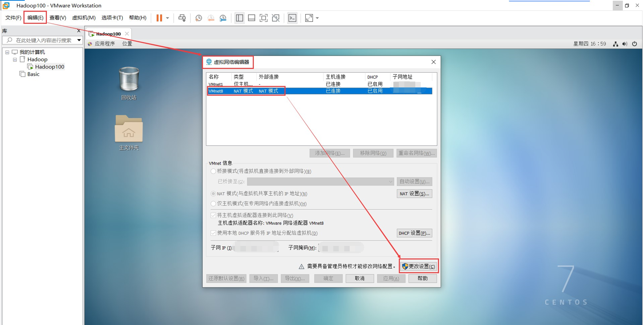Toggle 使用本地 DHCP 服务 checkbox
644x325 pixels.
pos(213,233)
